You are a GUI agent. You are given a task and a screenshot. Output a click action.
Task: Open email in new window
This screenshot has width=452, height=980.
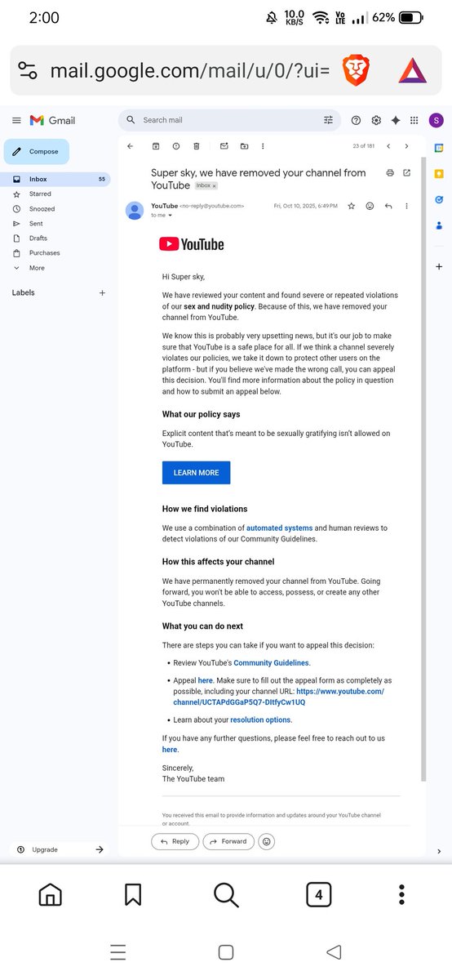pyautogui.click(x=406, y=173)
